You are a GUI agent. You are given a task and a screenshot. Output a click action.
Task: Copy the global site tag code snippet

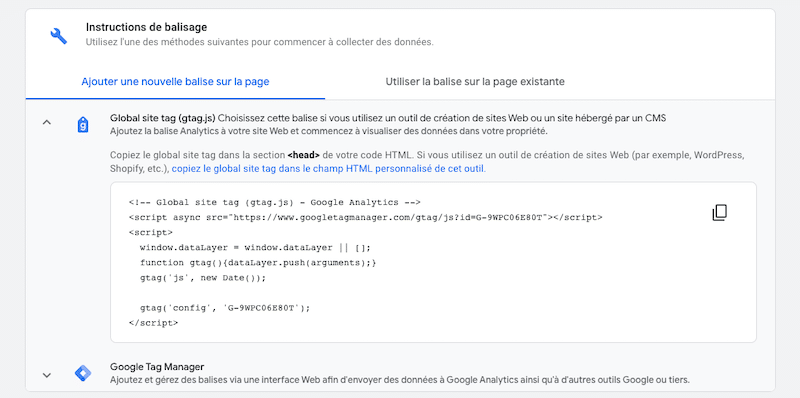click(719, 213)
